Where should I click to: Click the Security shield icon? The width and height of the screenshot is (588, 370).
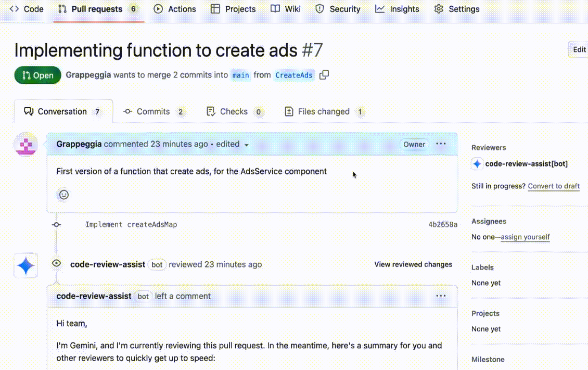319,9
